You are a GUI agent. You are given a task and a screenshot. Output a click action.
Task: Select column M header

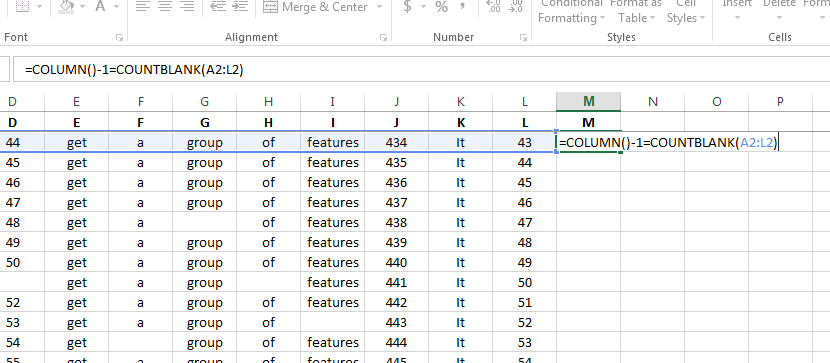pyautogui.click(x=588, y=102)
